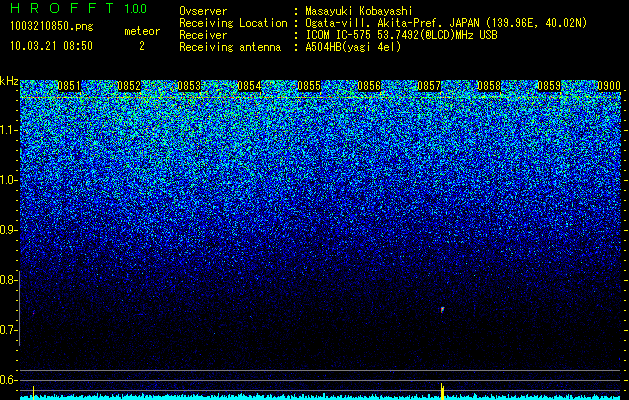Click the 1.1 kHz axis label

coord(9,130)
